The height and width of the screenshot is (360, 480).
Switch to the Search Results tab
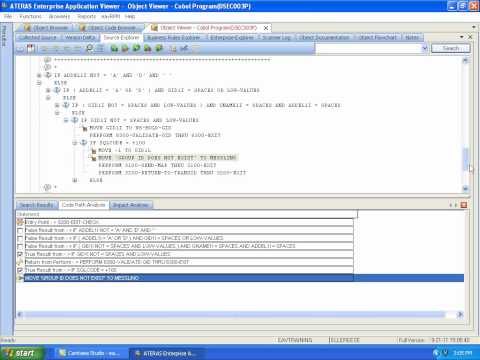pos(36,205)
